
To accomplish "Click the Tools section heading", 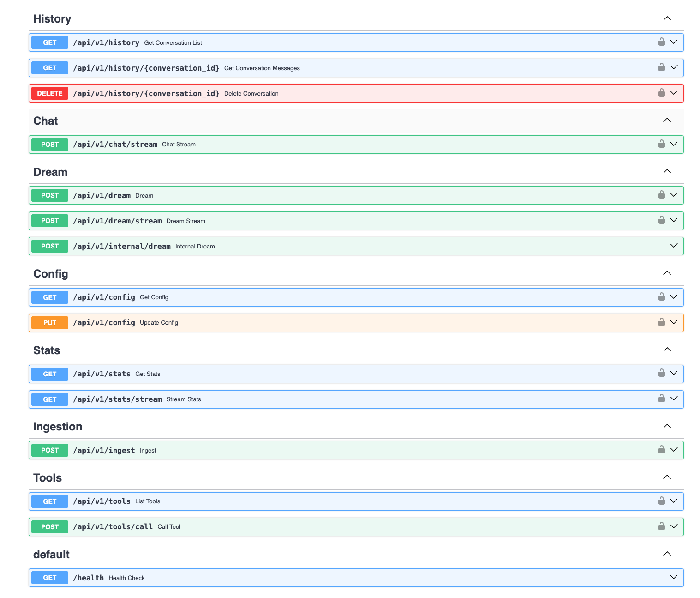I will [x=48, y=478].
